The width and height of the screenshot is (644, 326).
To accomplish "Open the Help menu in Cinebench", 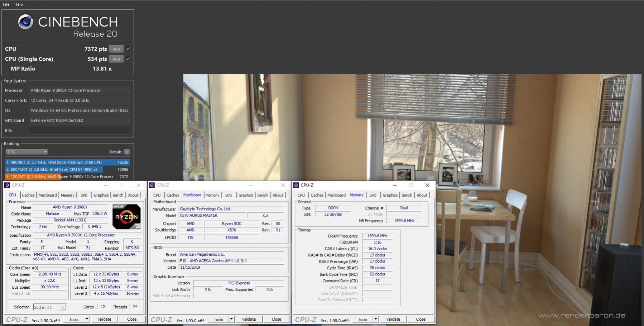I will coord(19,4).
